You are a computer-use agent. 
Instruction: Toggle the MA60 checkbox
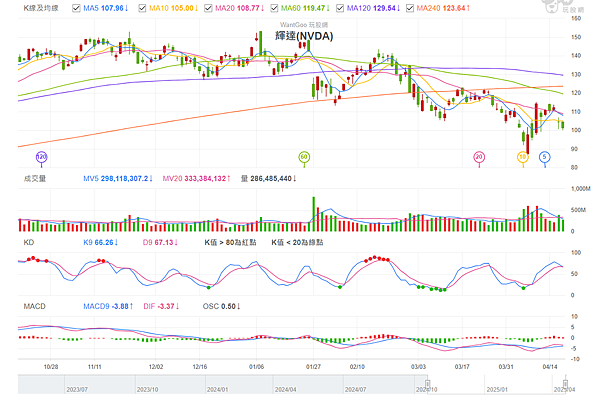point(274,8)
